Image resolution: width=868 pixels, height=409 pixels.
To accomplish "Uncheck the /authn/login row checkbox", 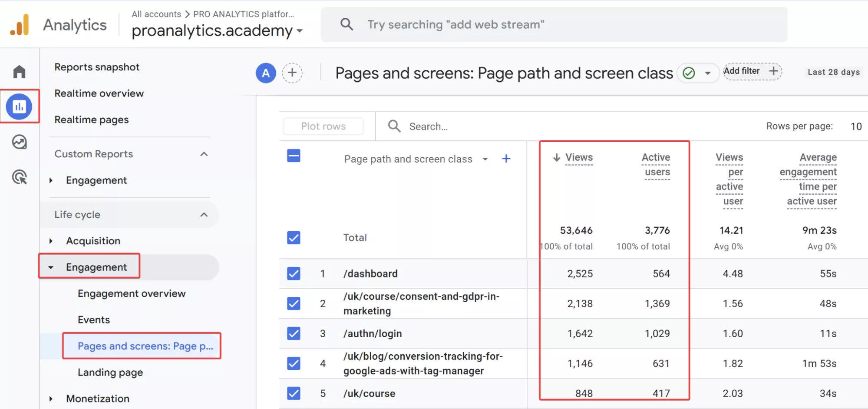I will coord(294,333).
